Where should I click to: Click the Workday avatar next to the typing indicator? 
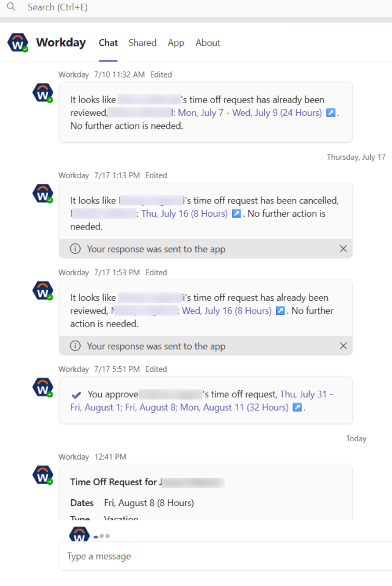click(79, 534)
